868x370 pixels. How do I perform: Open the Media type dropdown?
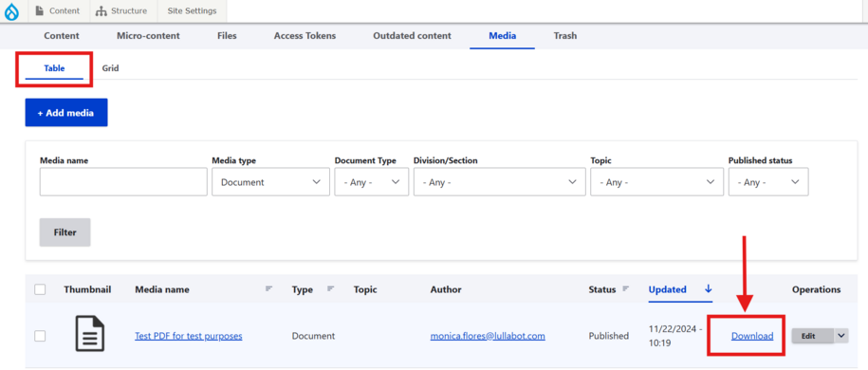pyautogui.click(x=270, y=181)
